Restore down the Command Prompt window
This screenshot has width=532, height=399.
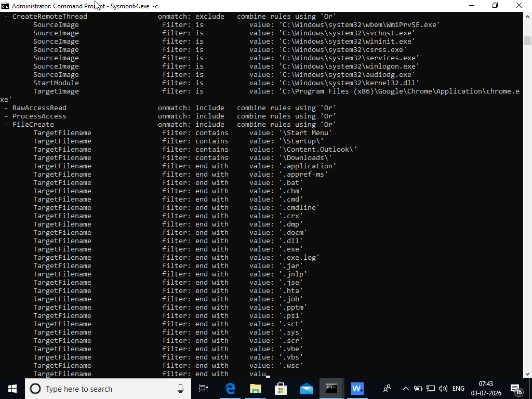point(495,6)
